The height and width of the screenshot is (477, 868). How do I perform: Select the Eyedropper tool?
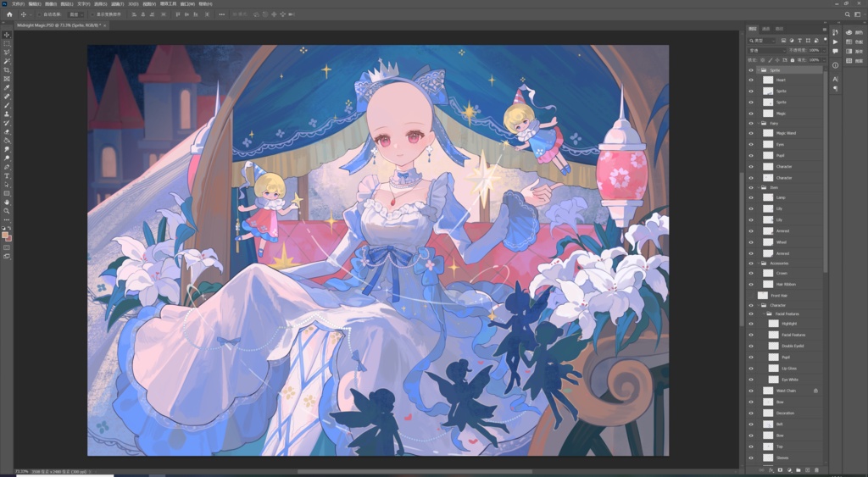[7, 88]
